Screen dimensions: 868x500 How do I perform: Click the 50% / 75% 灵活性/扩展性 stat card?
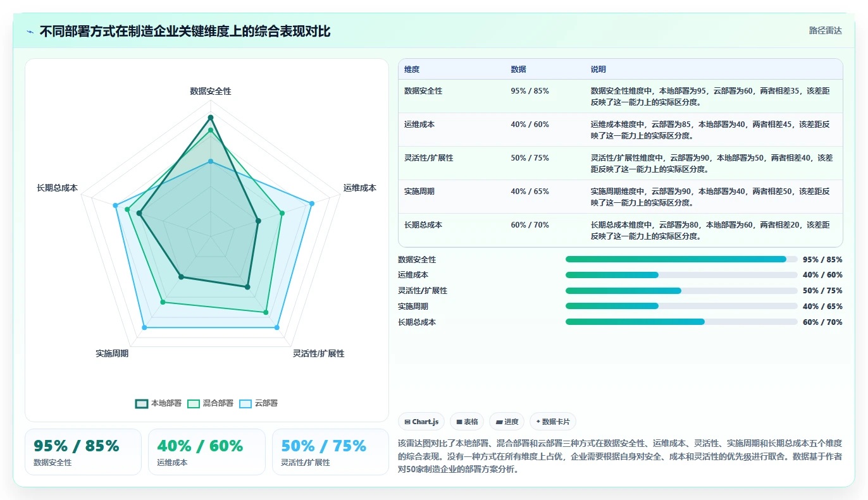point(330,452)
